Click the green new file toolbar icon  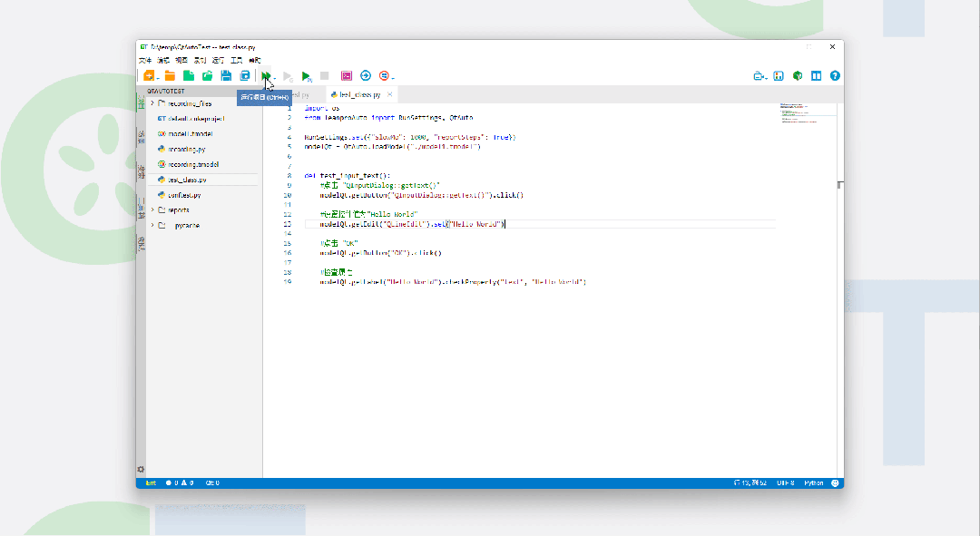tap(188, 75)
